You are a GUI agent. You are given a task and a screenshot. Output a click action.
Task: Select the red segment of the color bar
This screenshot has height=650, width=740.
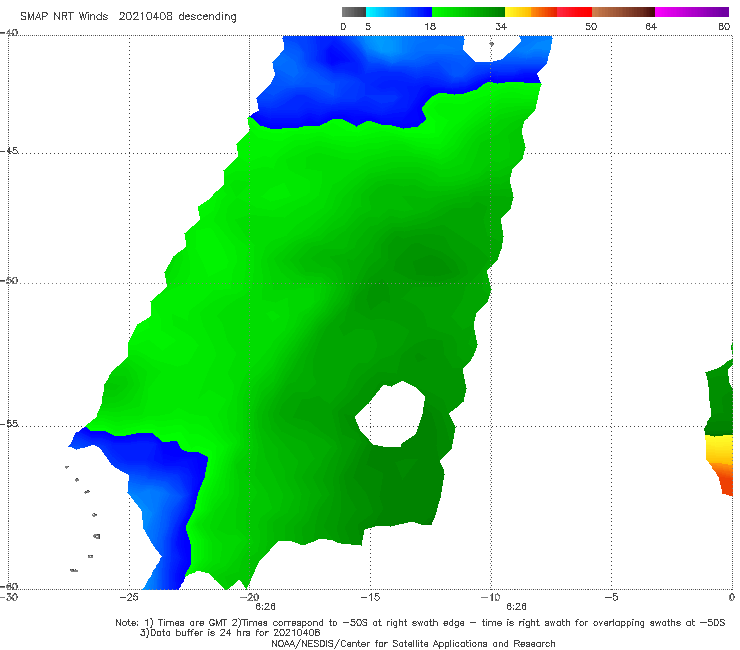point(574,12)
